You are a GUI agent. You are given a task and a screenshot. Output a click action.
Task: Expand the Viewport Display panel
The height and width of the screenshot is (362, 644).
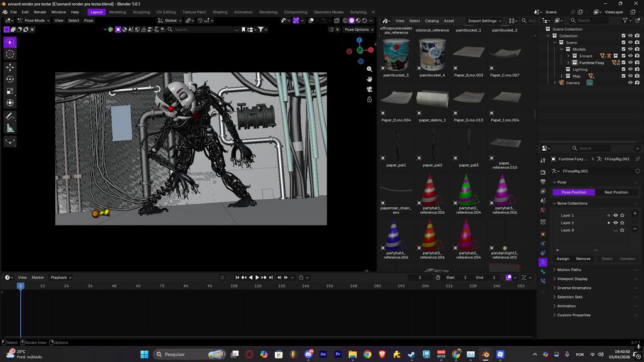point(572,278)
